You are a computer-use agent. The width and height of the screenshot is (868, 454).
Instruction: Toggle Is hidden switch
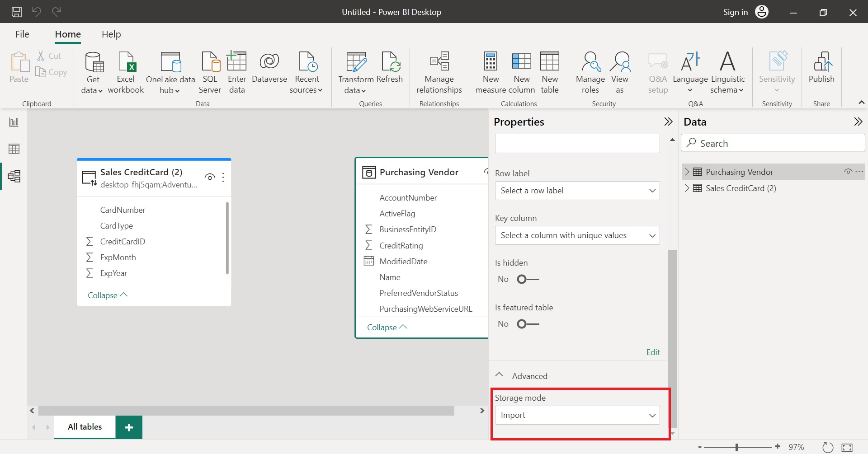tap(528, 279)
